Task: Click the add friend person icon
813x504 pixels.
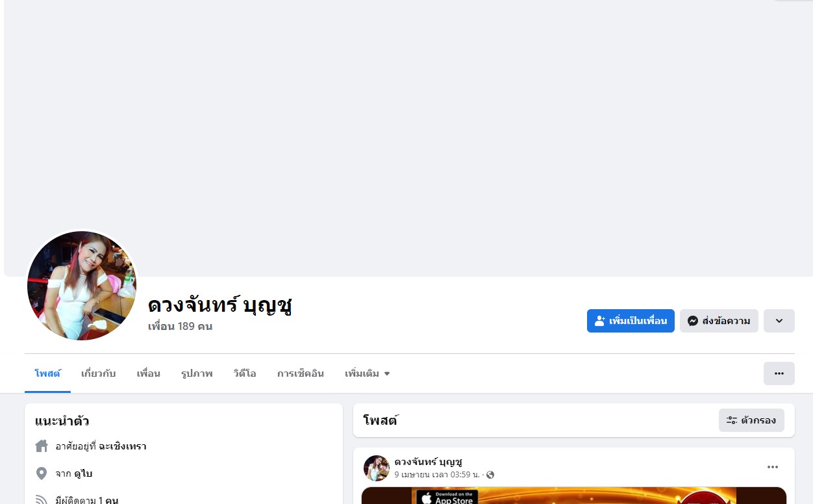Action: tap(600, 321)
